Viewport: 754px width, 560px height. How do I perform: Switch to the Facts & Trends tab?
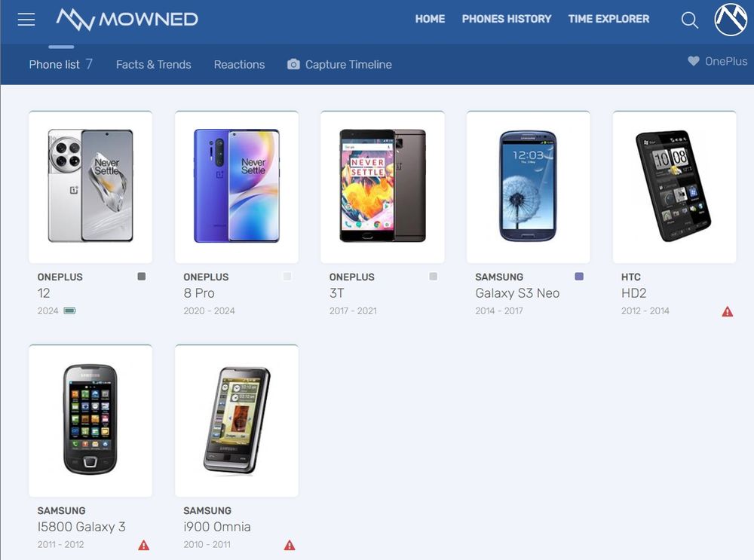pyautogui.click(x=153, y=64)
